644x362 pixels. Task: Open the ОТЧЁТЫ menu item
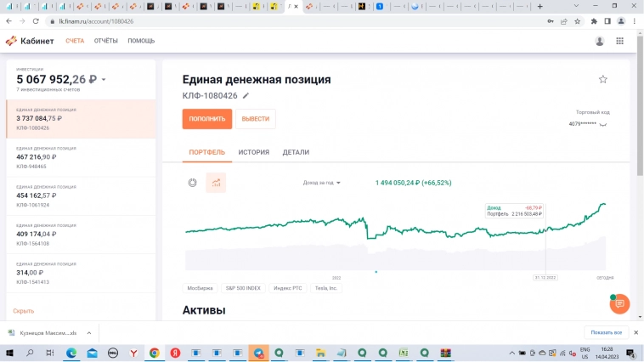[106, 41]
